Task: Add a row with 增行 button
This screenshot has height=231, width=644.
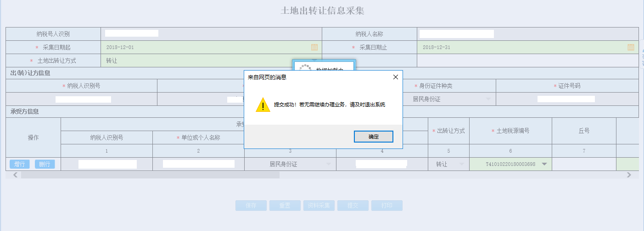Action: point(19,164)
